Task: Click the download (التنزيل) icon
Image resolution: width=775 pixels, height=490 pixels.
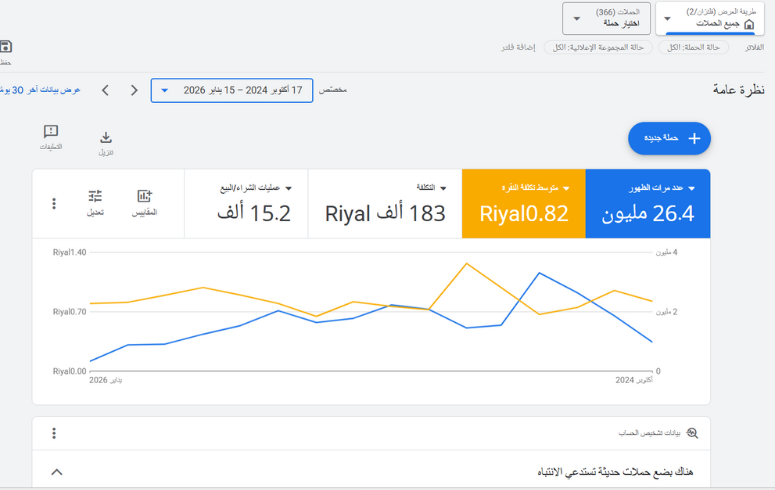Action: coord(106,138)
